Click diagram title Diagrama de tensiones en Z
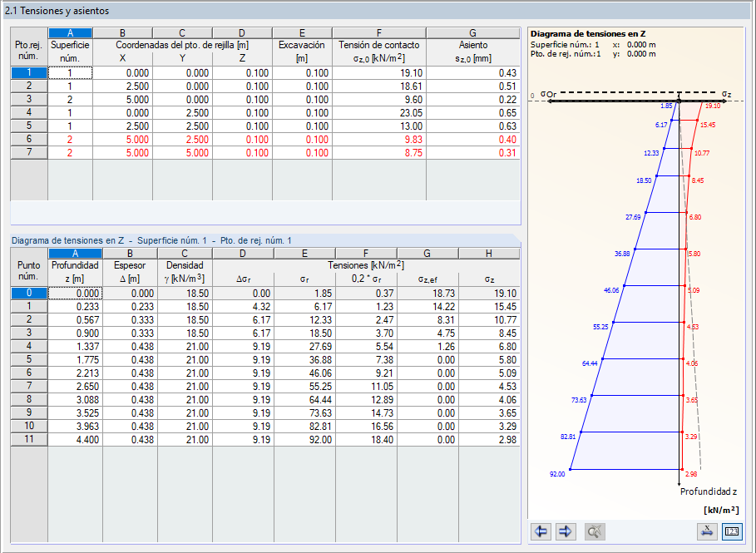 tap(588, 34)
